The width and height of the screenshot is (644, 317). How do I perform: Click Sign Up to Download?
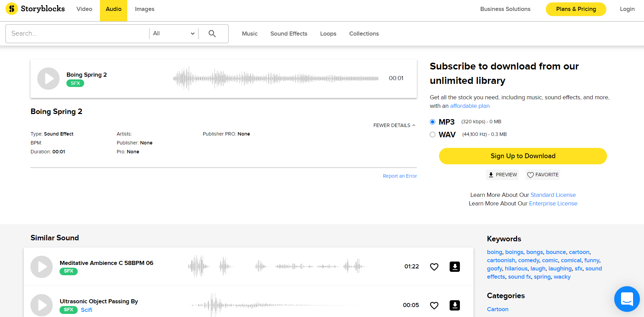523,156
